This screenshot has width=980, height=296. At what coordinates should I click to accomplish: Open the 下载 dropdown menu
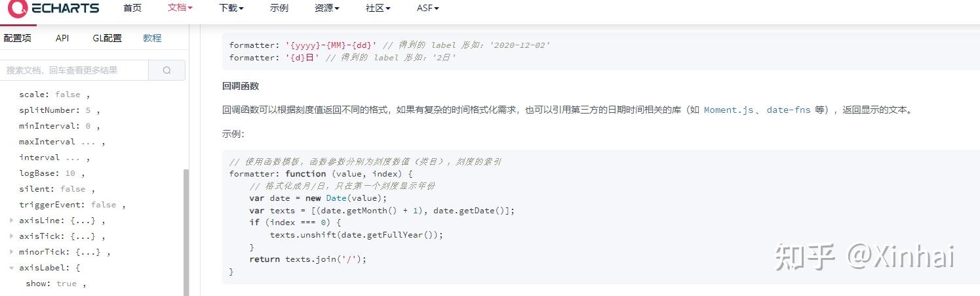pos(231,8)
